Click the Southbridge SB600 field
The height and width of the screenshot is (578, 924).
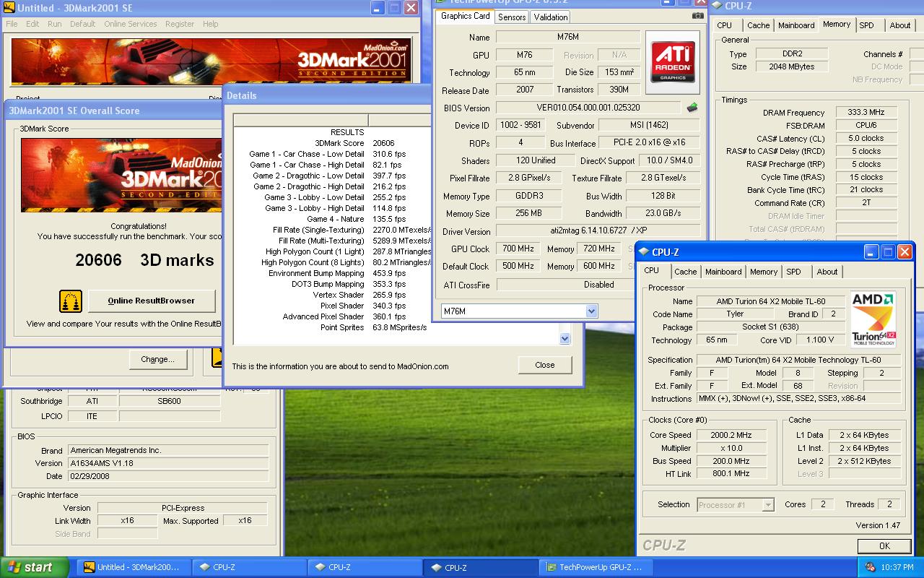point(170,401)
